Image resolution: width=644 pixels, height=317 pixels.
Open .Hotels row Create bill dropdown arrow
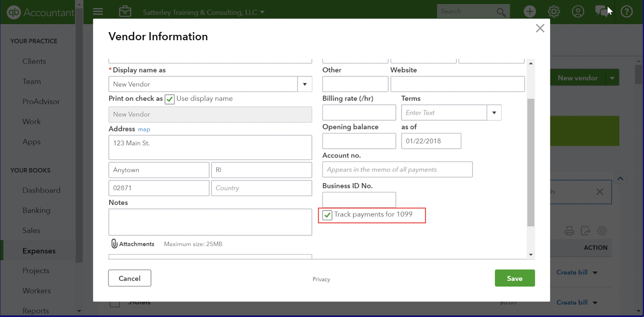[595, 303]
